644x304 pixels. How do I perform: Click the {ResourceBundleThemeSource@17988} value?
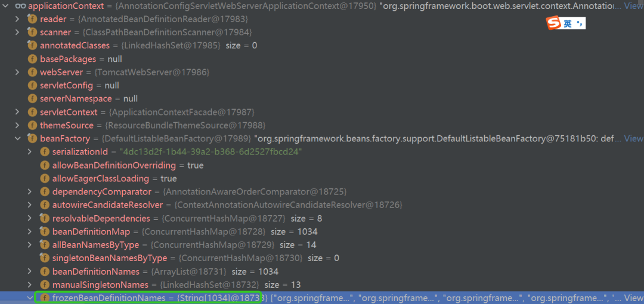click(185, 125)
